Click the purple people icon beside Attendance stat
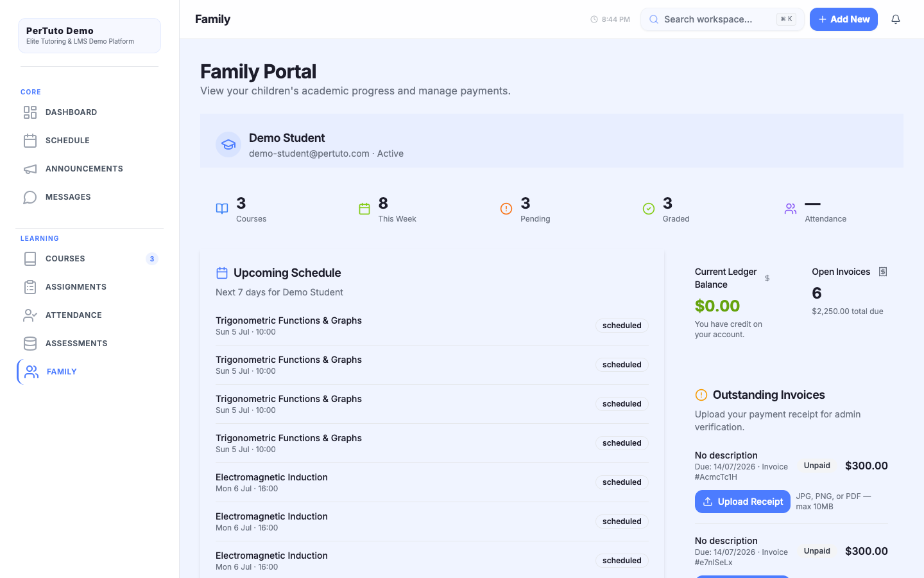 (791, 209)
